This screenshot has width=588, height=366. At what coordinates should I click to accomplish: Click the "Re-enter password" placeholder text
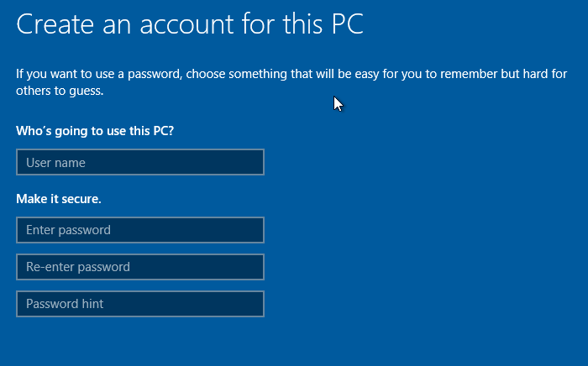point(78,267)
